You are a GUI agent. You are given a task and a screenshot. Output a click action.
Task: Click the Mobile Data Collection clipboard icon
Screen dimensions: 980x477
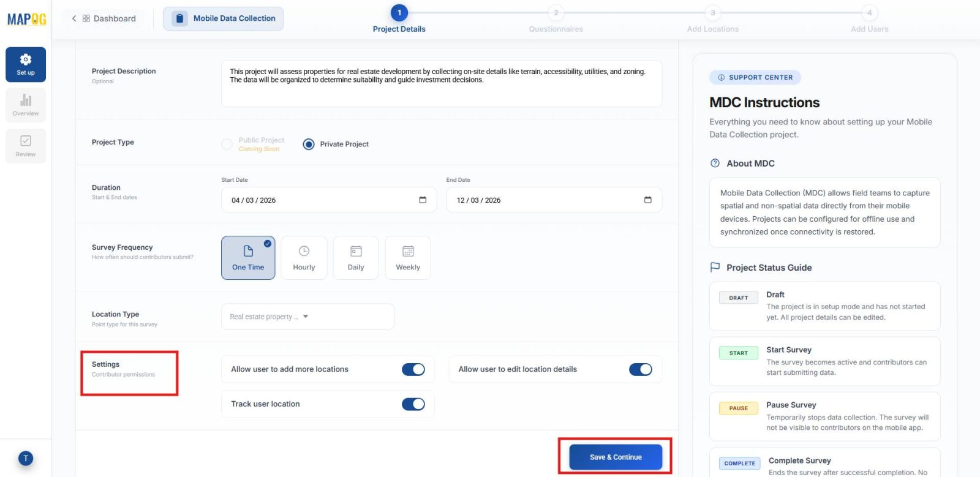(179, 18)
